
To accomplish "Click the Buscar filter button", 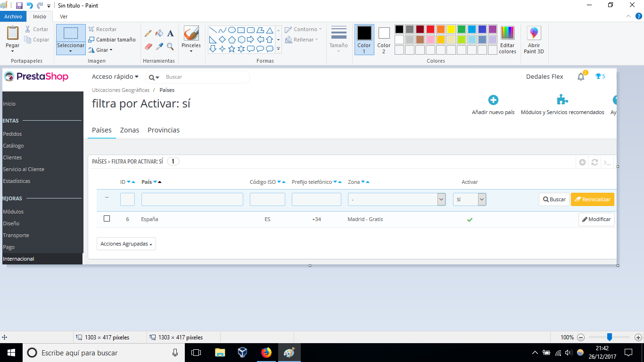I will click(x=554, y=199).
